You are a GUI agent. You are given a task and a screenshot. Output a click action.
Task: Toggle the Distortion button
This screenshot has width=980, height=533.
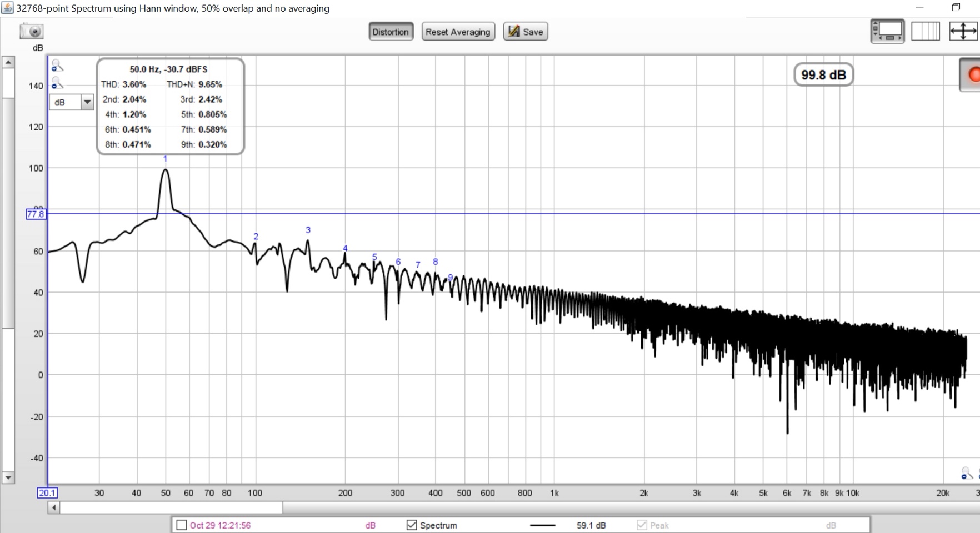click(391, 32)
